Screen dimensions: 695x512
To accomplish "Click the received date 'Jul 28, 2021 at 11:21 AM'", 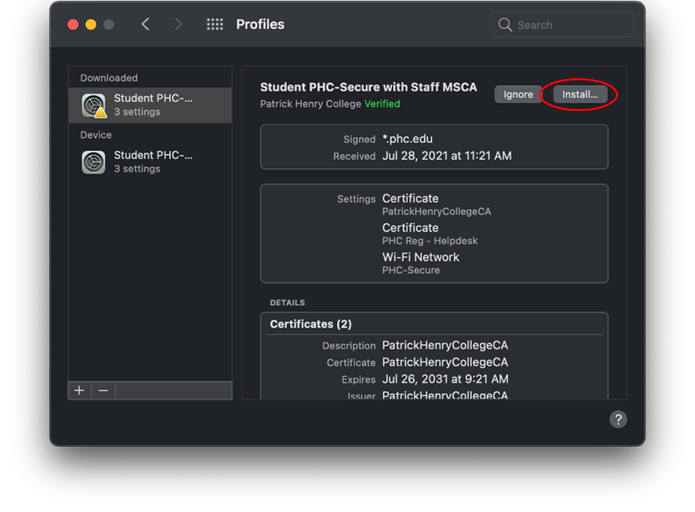I will coord(447,156).
